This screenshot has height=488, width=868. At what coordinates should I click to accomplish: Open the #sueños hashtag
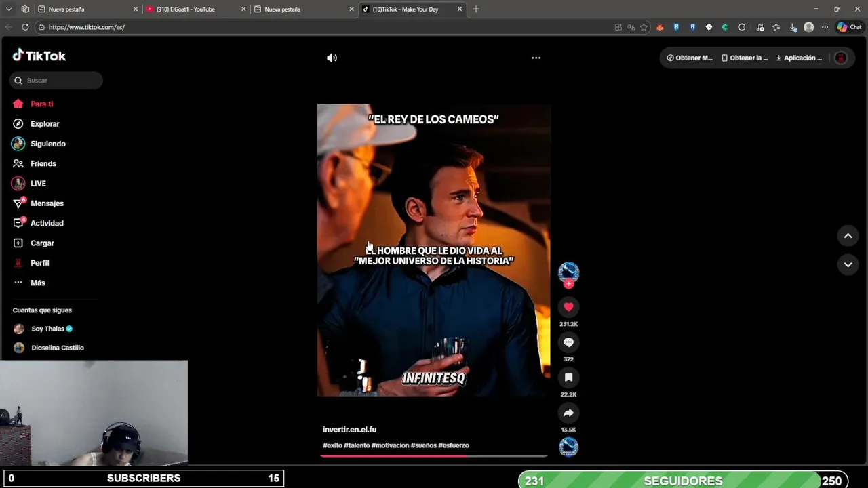coord(423,445)
